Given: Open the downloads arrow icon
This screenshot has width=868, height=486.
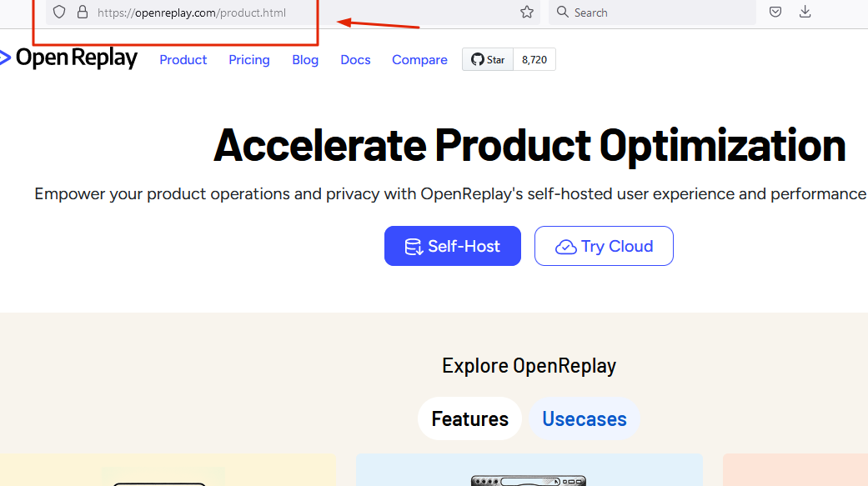Looking at the screenshot, I should pos(805,13).
